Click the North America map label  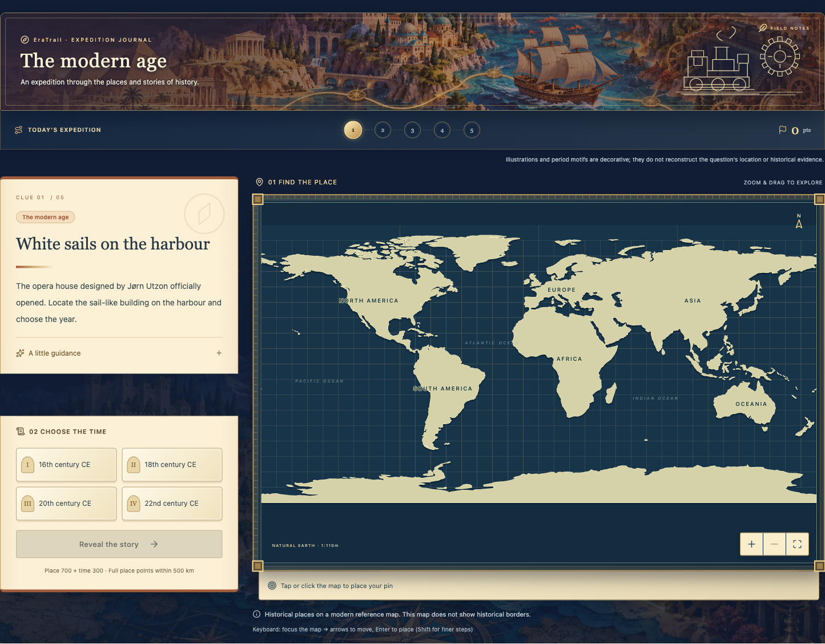[x=369, y=300]
